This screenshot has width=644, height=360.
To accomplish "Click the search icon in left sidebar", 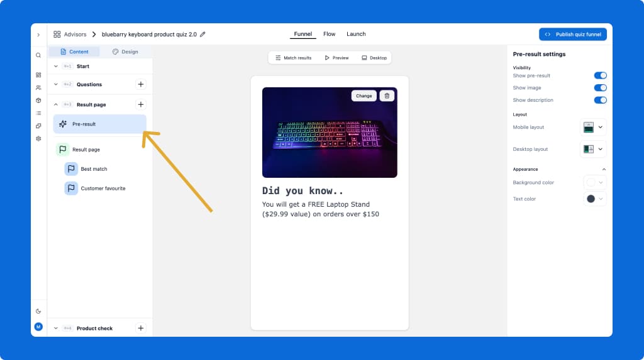I will pyautogui.click(x=38, y=55).
